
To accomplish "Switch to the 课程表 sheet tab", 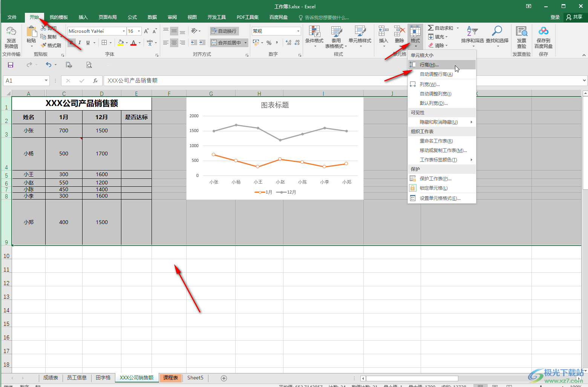I will (170, 378).
